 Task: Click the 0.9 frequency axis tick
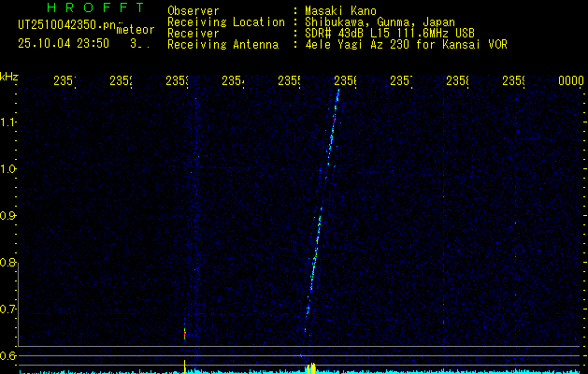pos(9,216)
